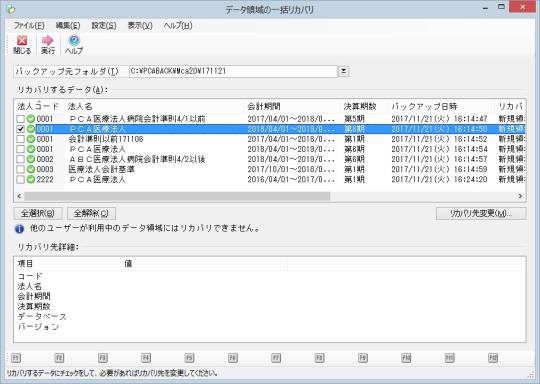
Task: Select the 医療法人会計基準 row name
Action: click(102, 169)
